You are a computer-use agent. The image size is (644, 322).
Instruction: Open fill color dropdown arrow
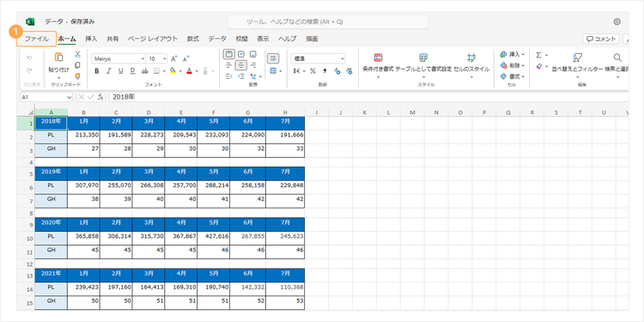coord(180,71)
